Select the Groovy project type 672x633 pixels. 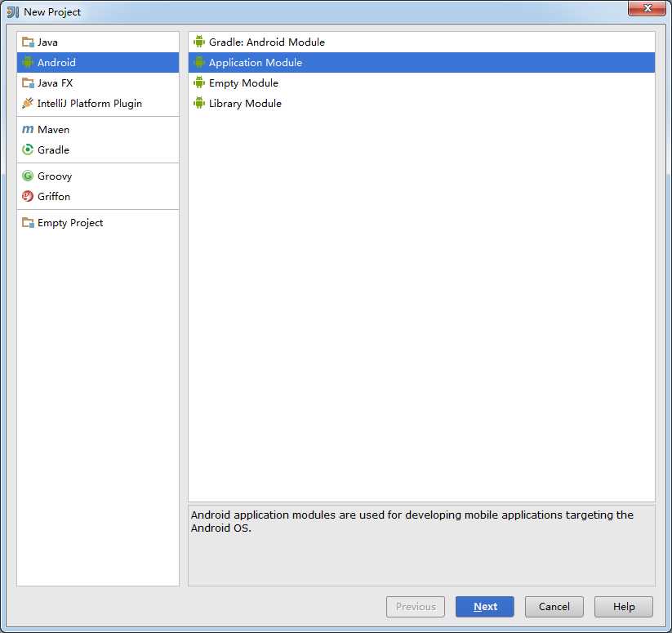(98, 176)
